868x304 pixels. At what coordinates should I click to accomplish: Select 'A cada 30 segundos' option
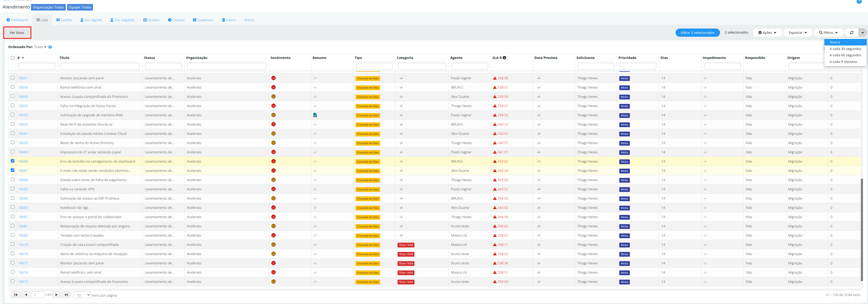pos(845,49)
